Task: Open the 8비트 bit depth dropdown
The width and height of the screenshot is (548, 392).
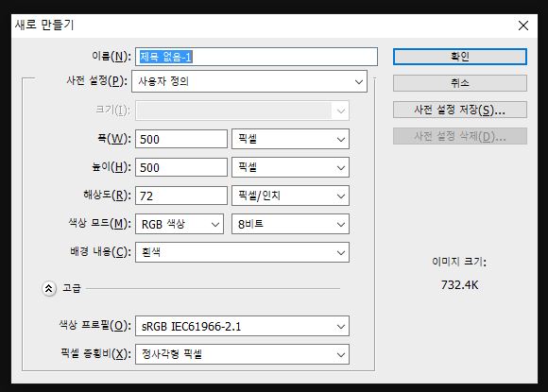Action: point(290,224)
